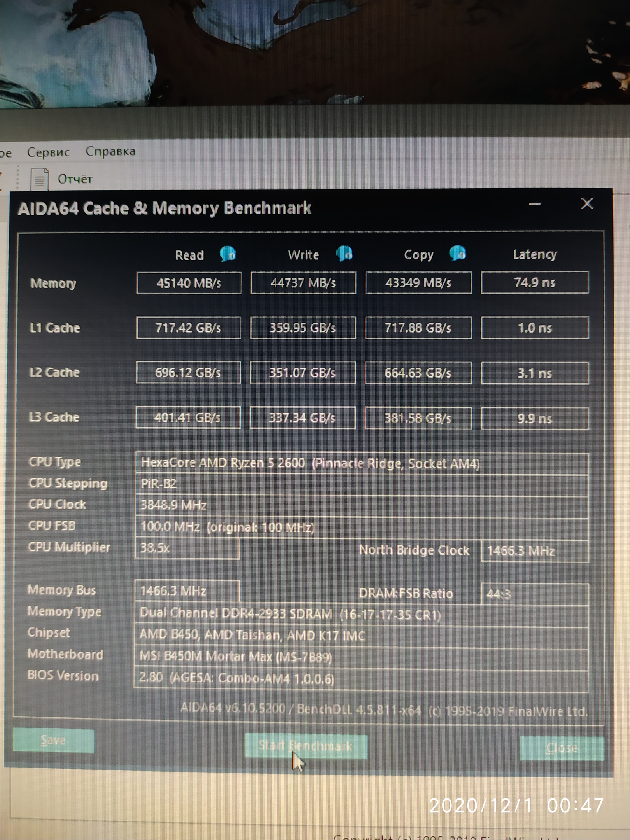
Task: Click the North Bridge Clock value 1466.3 MHz
Action: 535,551
